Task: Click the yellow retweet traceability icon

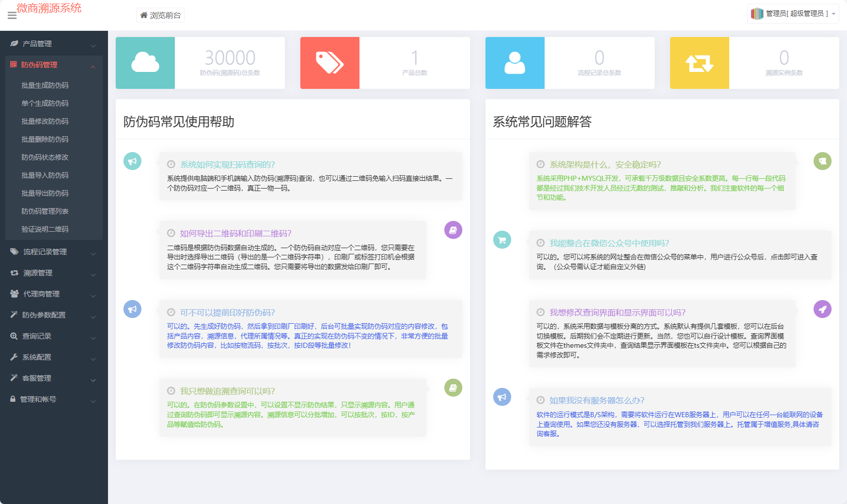Action: (699, 63)
